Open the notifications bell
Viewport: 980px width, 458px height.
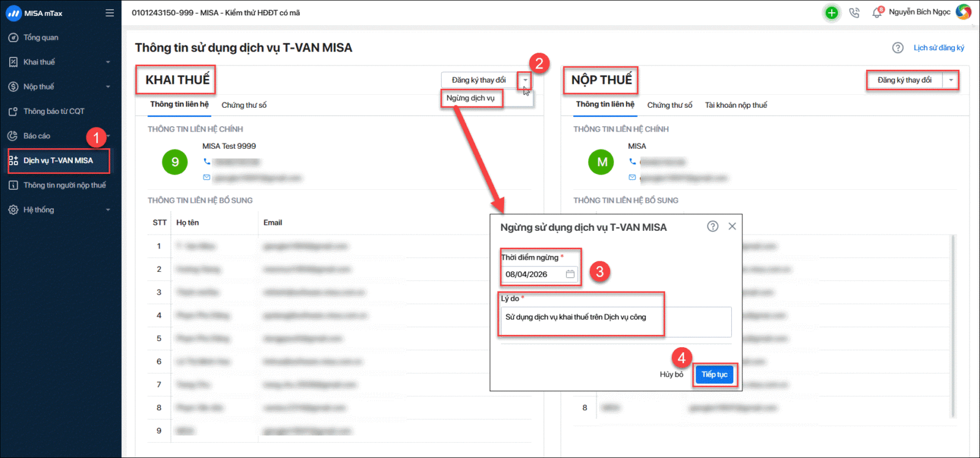tap(877, 13)
